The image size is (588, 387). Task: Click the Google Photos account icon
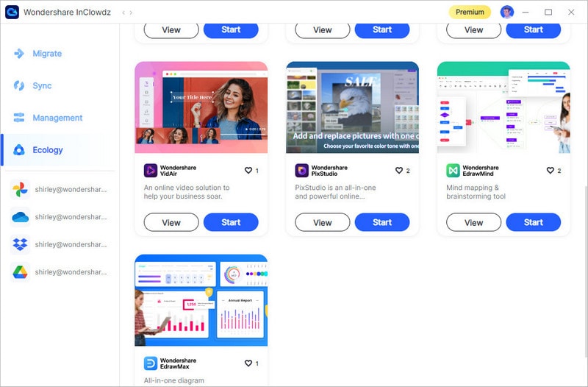point(20,190)
